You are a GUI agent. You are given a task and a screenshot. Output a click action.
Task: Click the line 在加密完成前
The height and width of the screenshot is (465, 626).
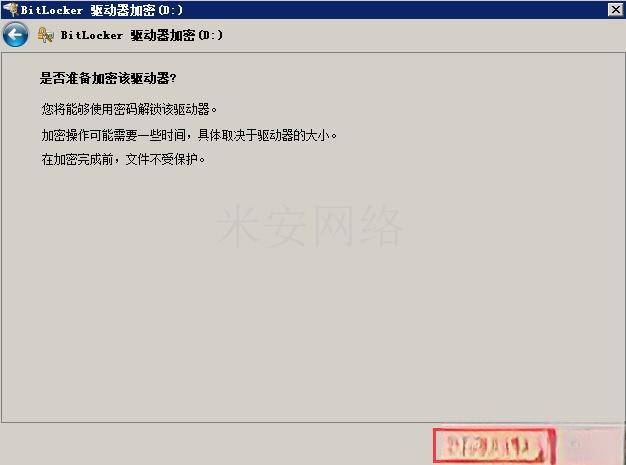click(77, 160)
